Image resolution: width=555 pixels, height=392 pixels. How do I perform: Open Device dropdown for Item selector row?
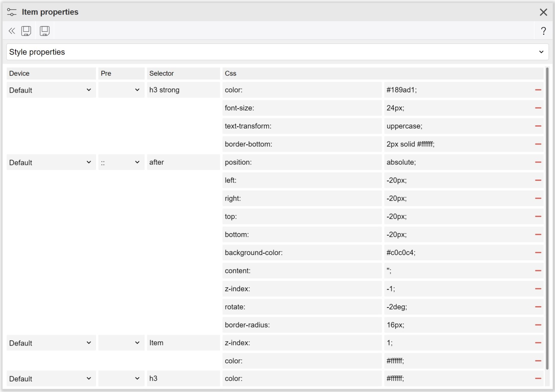coord(51,343)
